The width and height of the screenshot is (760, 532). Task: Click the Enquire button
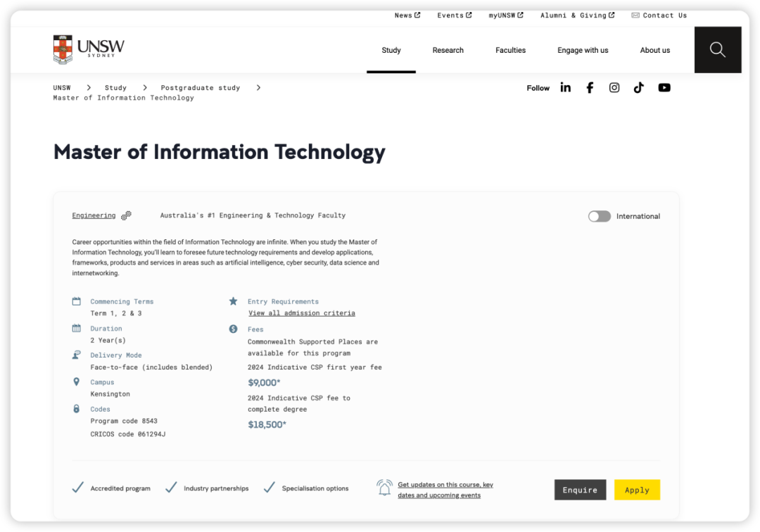coord(580,490)
